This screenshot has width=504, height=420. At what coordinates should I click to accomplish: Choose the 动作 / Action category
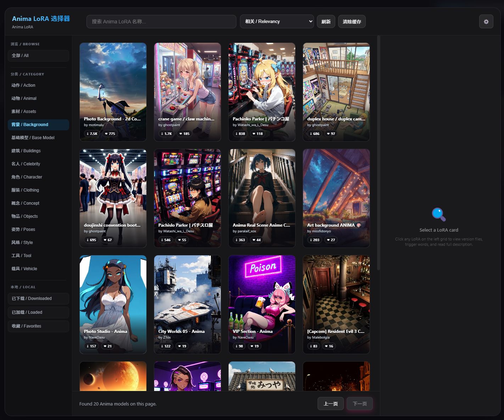pos(38,85)
